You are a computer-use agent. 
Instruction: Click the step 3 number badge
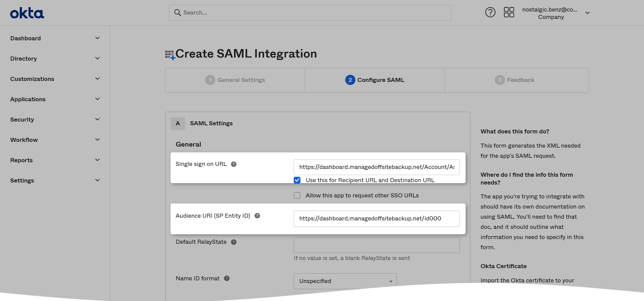(x=500, y=80)
